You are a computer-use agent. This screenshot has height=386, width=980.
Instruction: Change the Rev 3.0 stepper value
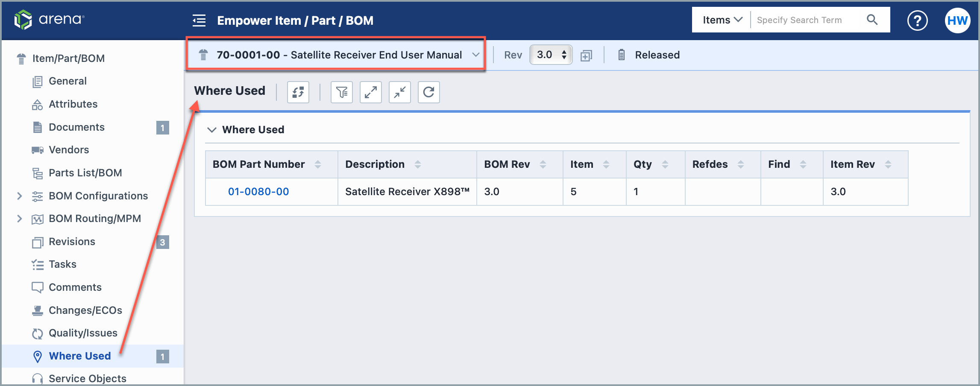point(564,55)
